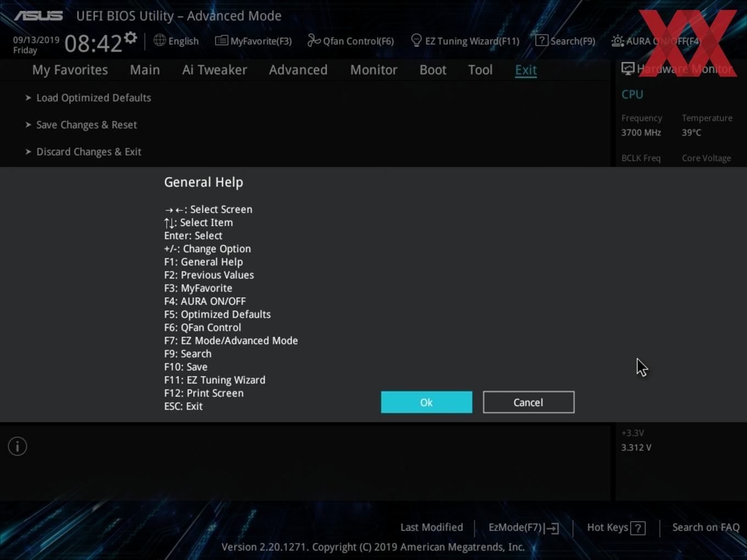The width and height of the screenshot is (747, 560).
Task: Expand Load Optimized Defaults arrow
Action: point(28,98)
